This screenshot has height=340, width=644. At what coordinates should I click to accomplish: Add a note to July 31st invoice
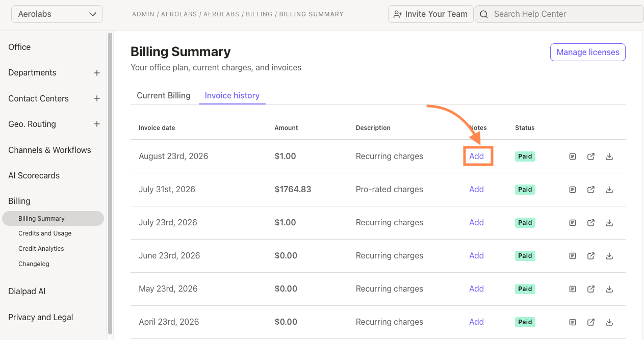(477, 189)
